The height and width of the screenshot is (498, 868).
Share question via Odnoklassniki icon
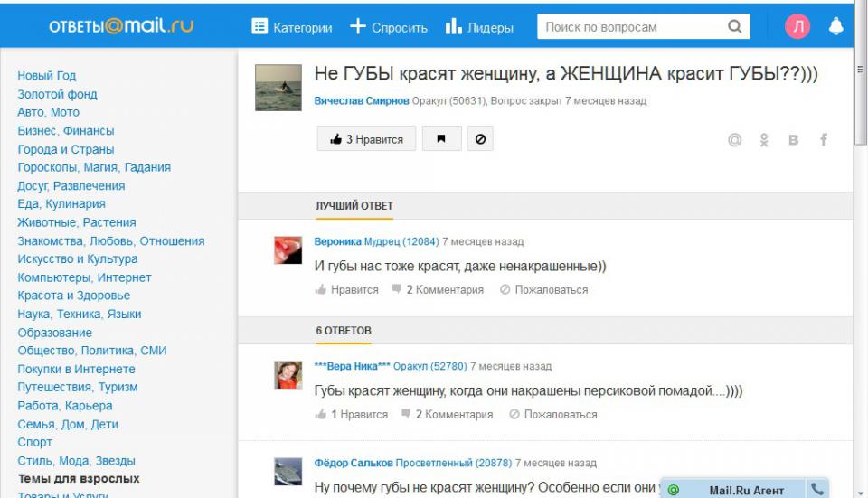tap(764, 140)
